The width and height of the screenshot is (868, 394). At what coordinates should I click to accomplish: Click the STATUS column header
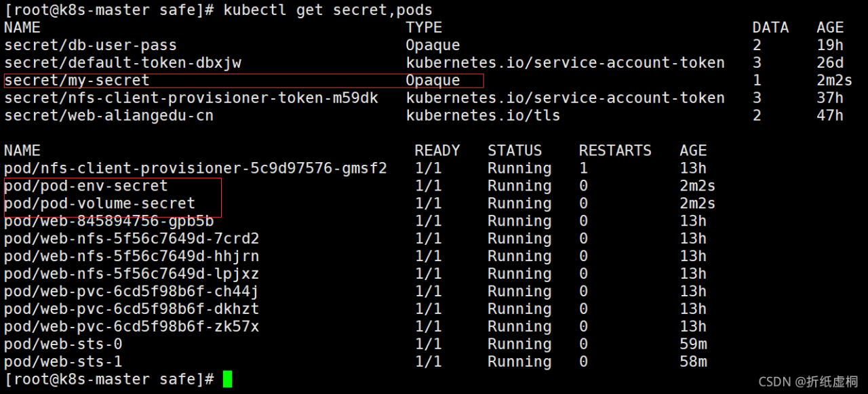515,151
